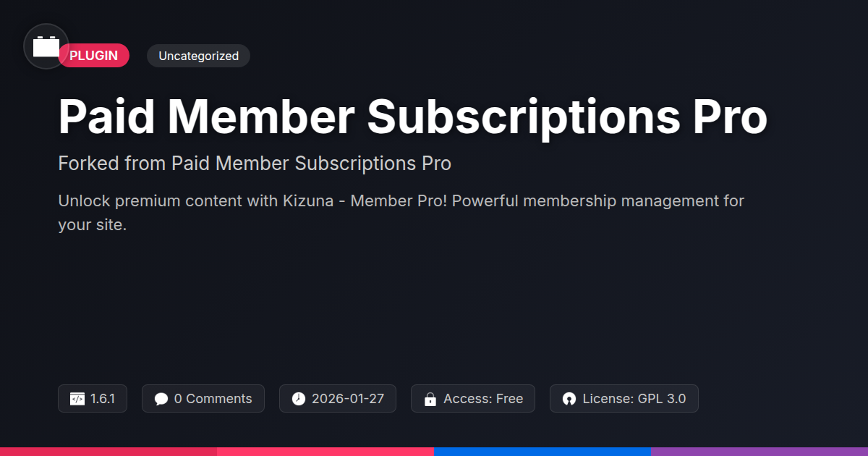Viewport: 868px width, 456px height.
Task: Click the crimson segment of bottom color bar
Action: [109, 452]
